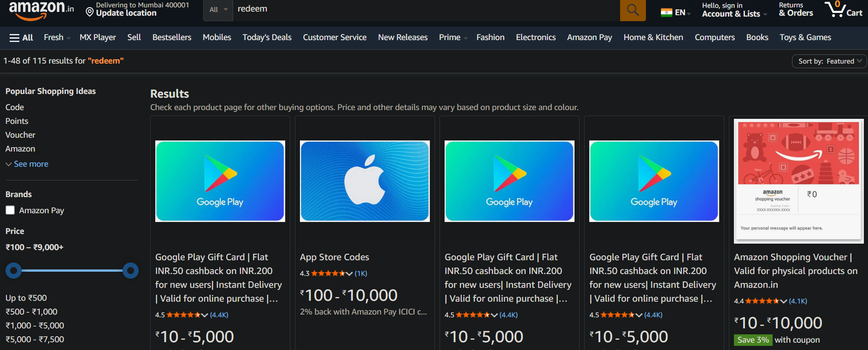
Task: Open the shopping cart icon
Action: (835, 9)
